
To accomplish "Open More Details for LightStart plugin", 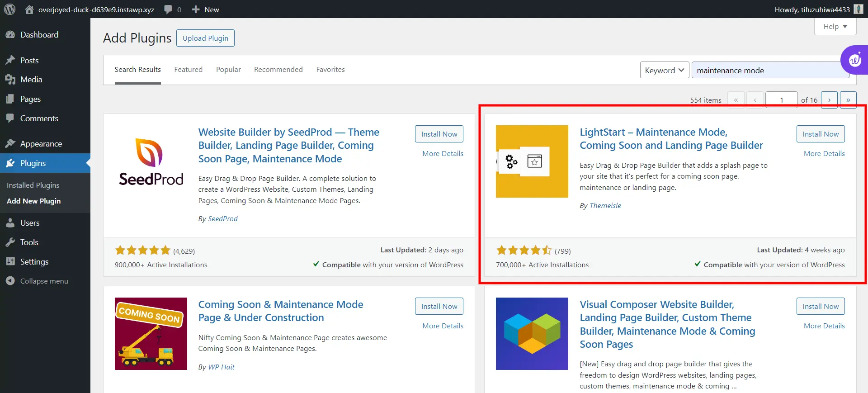I will (824, 153).
